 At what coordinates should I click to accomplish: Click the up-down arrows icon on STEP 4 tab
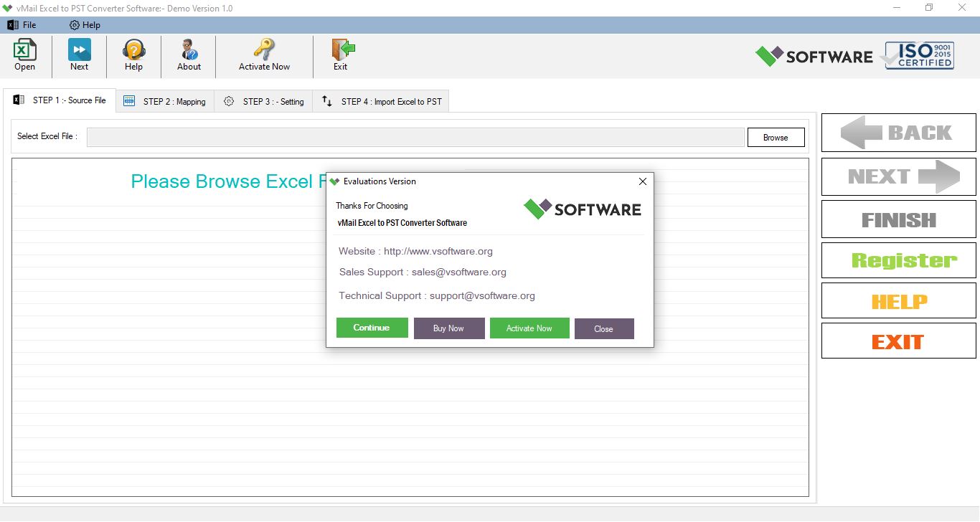(x=327, y=101)
